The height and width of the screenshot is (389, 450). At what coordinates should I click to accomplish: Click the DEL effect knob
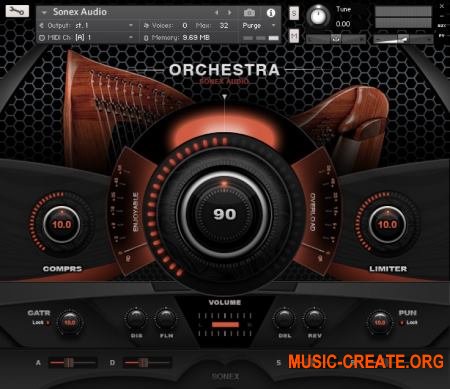(284, 319)
